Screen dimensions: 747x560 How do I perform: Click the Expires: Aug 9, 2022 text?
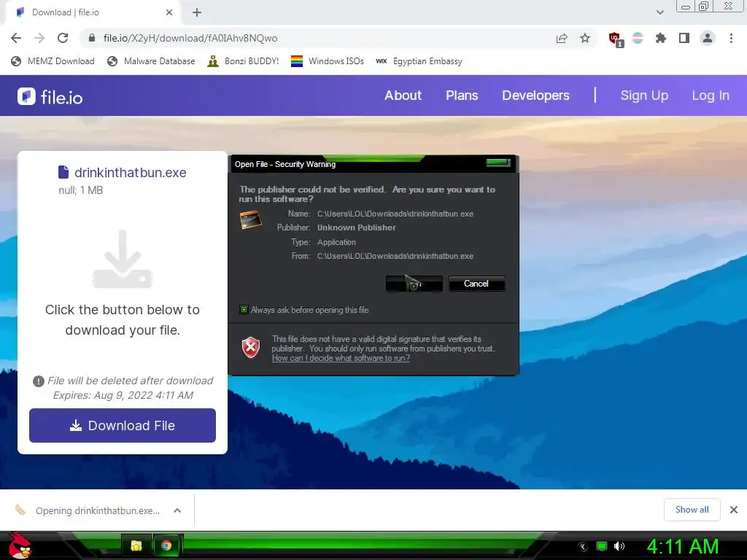(x=123, y=395)
